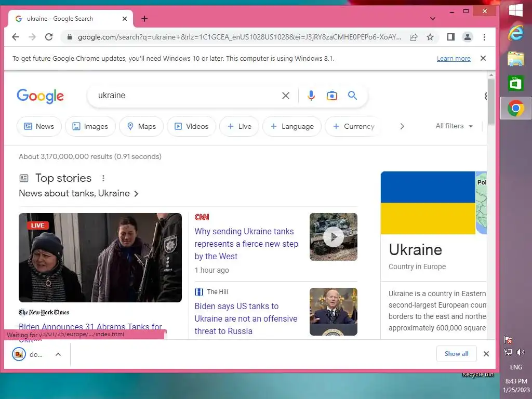Switch to Maps results filter
This screenshot has height=399, width=532.
(141, 126)
